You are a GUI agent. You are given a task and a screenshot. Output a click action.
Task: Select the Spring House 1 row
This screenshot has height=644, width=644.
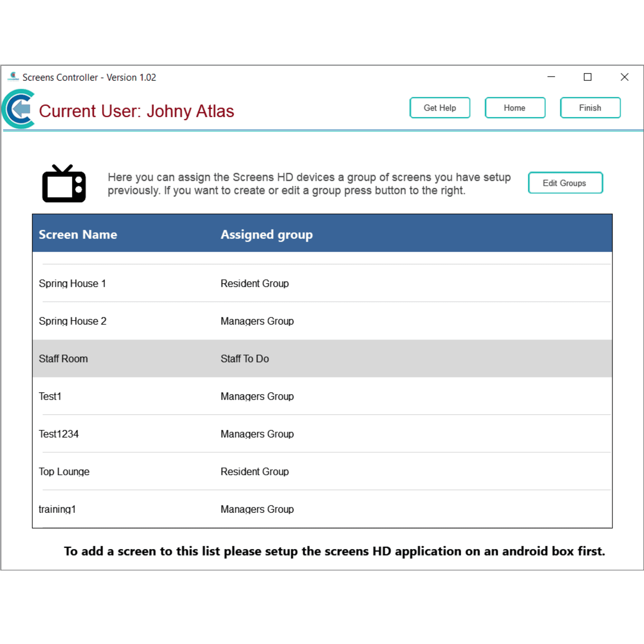pyautogui.click(x=72, y=283)
